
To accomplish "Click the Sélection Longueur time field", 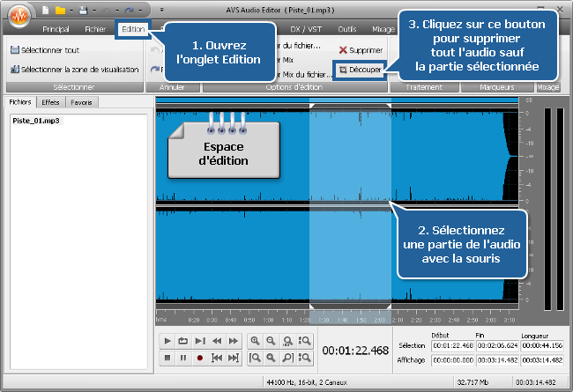I will tap(542, 345).
